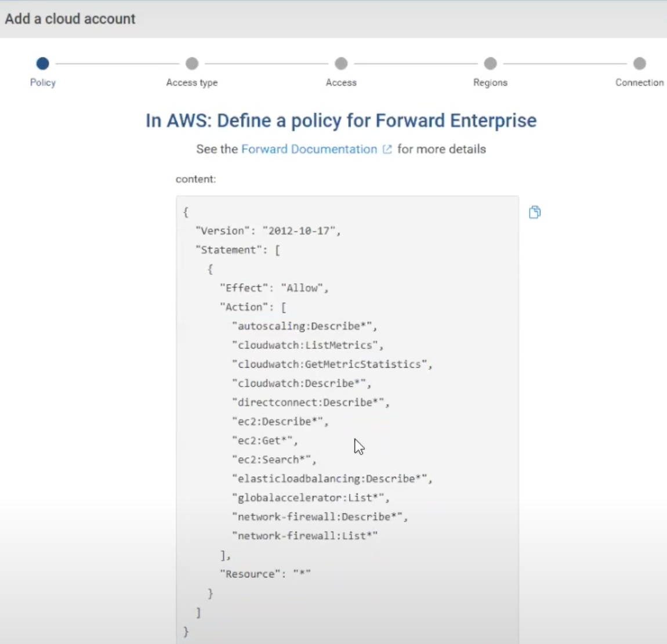
Task: Click the 'Add a cloud account' dialog title
Action: (x=70, y=19)
